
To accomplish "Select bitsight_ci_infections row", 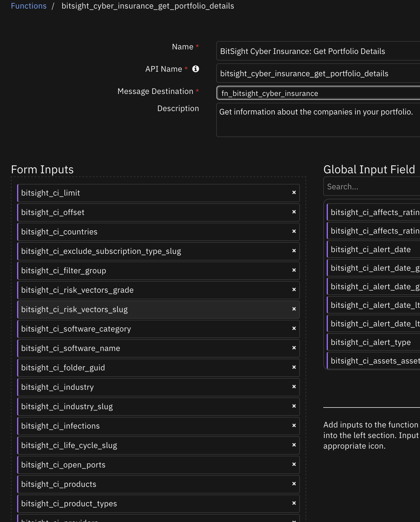I will pyautogui.click(x=158, y=426).
